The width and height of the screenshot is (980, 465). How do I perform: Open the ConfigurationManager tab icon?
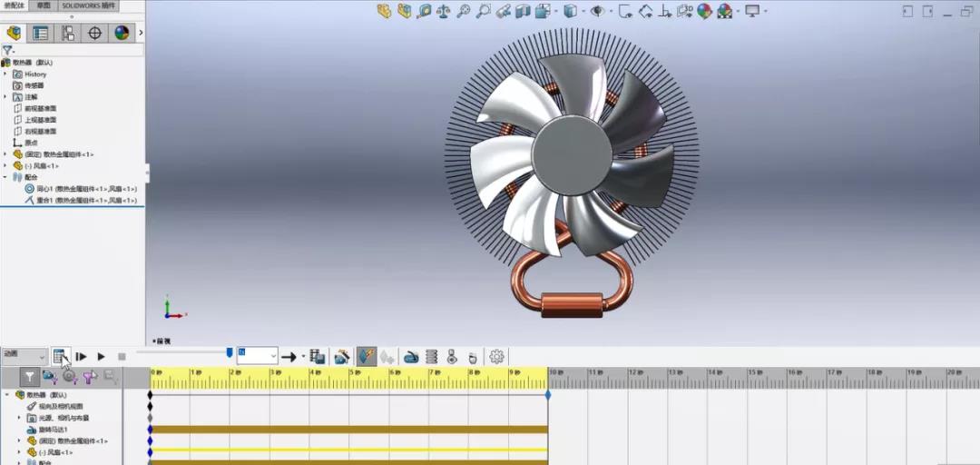67,33
